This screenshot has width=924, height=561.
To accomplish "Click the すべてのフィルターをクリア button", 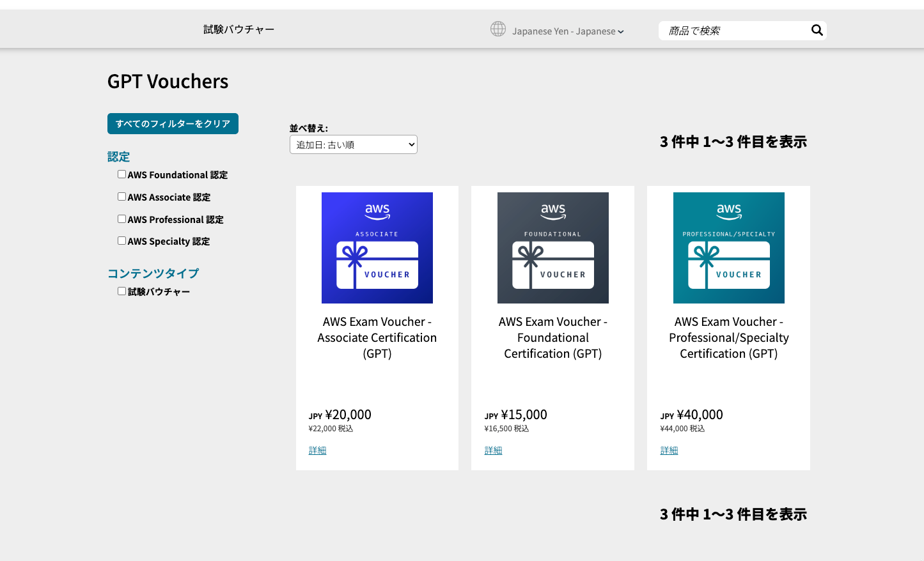I will (x=173, y=124).
